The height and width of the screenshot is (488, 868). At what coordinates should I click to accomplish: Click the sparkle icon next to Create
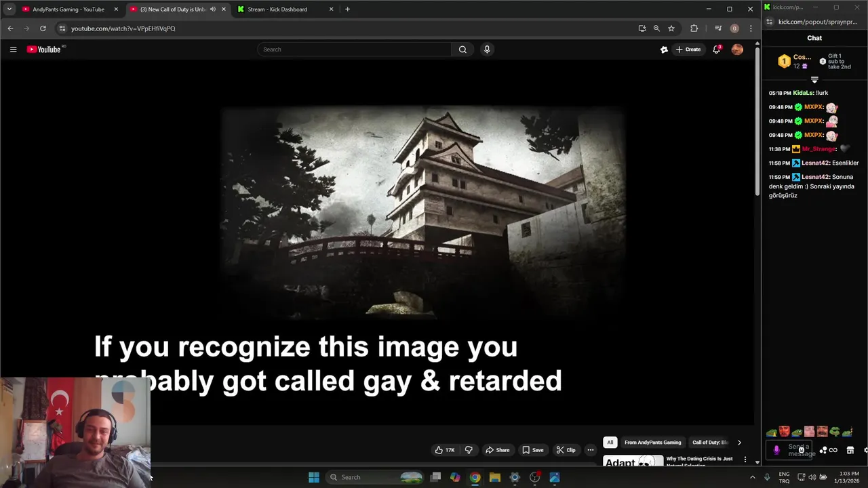[x=664, y=49]
